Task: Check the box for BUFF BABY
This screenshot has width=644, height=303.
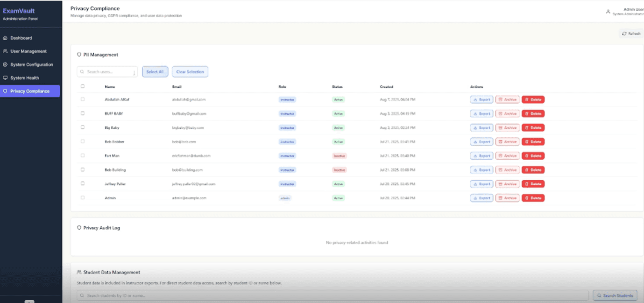Action: 83,113
